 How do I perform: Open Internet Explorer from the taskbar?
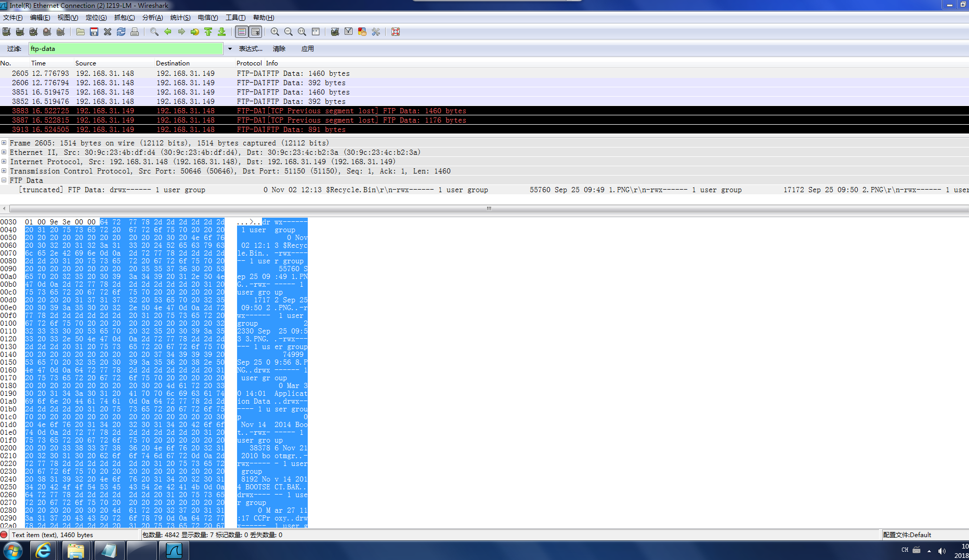coord(43,551)
